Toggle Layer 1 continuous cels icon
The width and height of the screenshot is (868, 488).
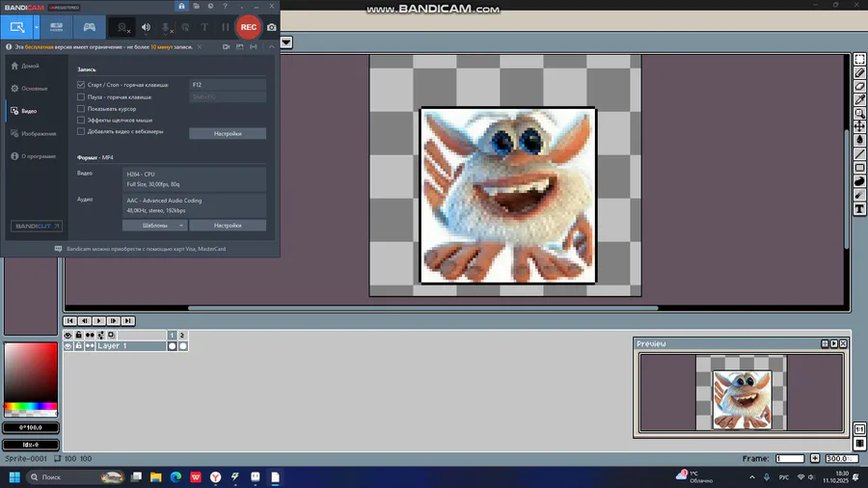click(90, 346)
